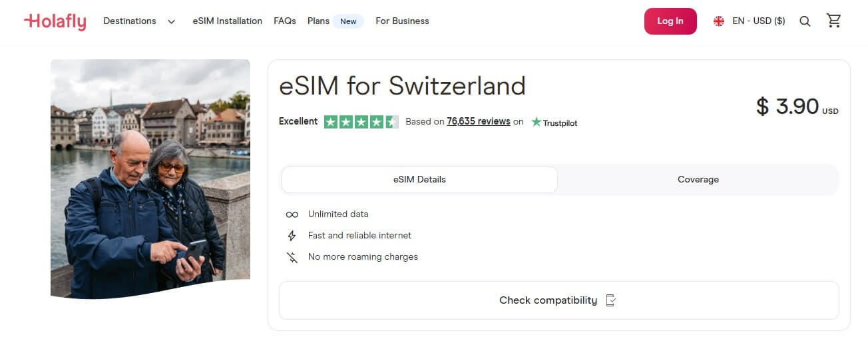Open the 76,635 reviews link

click(479, 121)
